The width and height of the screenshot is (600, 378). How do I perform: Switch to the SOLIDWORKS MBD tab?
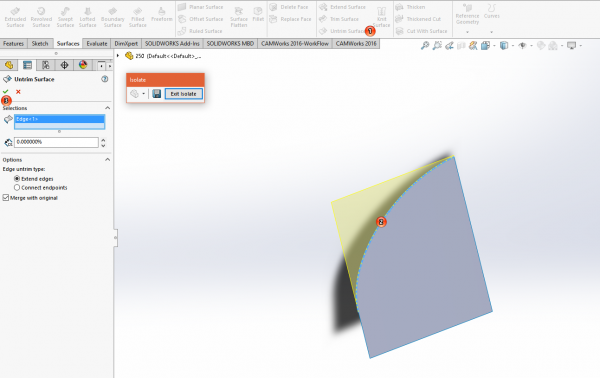click(x=230, y=44)
